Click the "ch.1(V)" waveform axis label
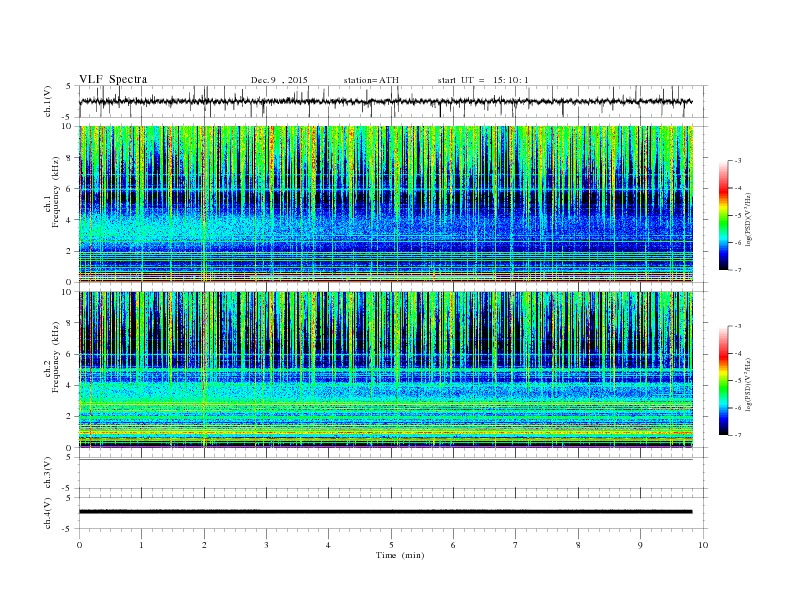Screen dimensions: 792x612 pyautogui.click(x=48, y=101)
